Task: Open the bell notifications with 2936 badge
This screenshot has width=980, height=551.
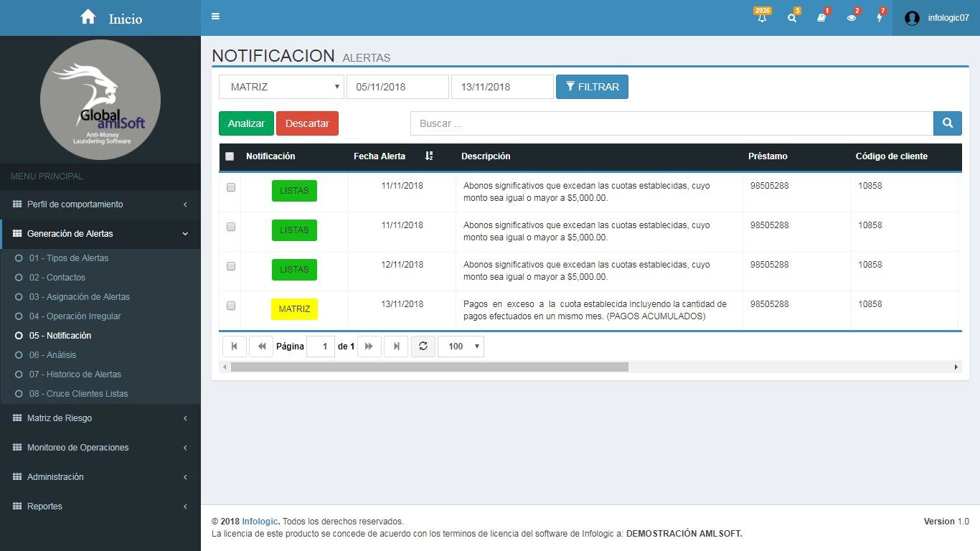Action: coord(762,18)
